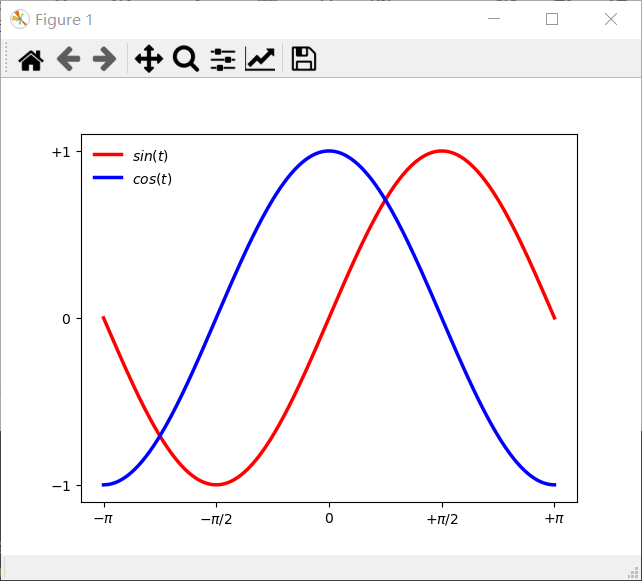Click the +1 y-axis tick label
The image size is (642, 581).
(x=61, y=152)
